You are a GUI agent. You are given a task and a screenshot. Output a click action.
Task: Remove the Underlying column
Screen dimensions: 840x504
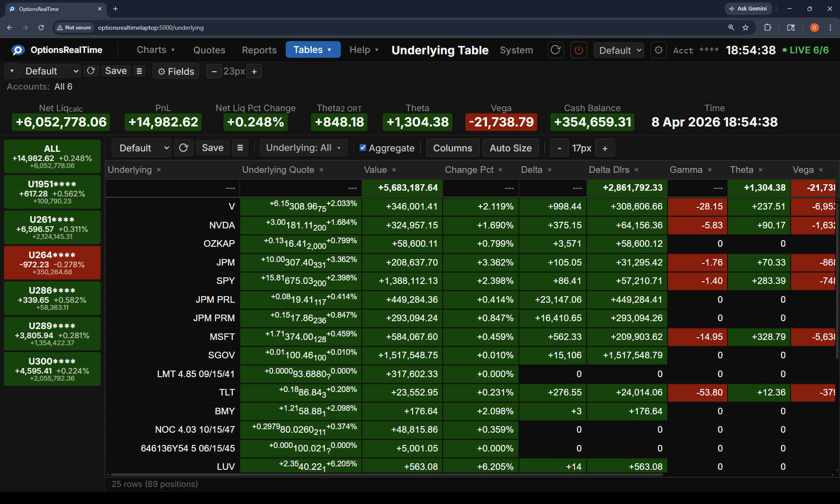point(159,170)
